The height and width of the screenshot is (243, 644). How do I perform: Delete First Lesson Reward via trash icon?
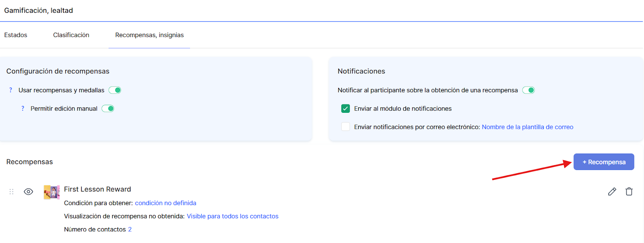coord(629,192)
